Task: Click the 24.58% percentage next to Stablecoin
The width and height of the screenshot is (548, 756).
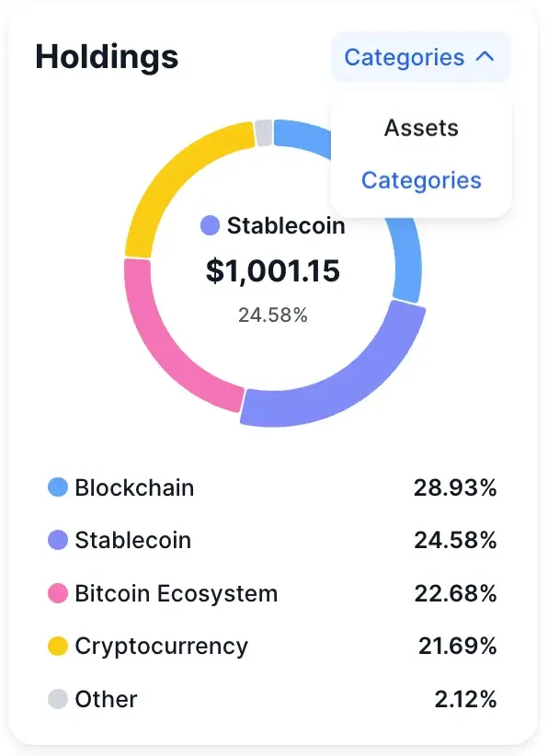Action: pyautogui.click(x=272, y=315)
